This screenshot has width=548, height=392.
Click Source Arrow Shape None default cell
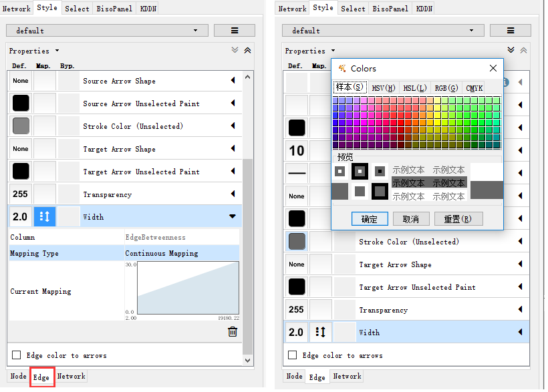[x=21, y=80]
